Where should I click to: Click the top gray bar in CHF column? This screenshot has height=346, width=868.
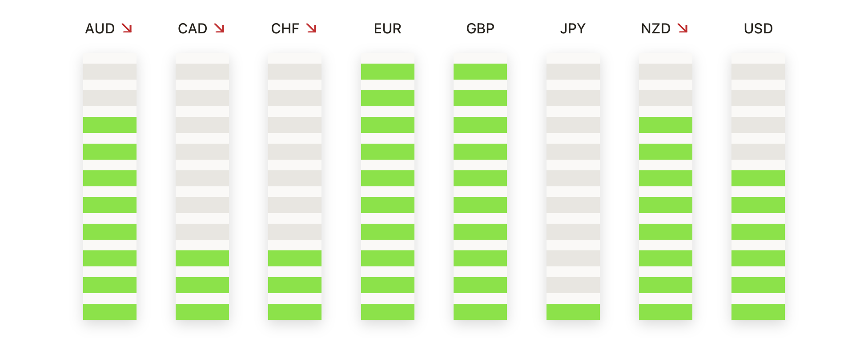(x=295, y=72)
